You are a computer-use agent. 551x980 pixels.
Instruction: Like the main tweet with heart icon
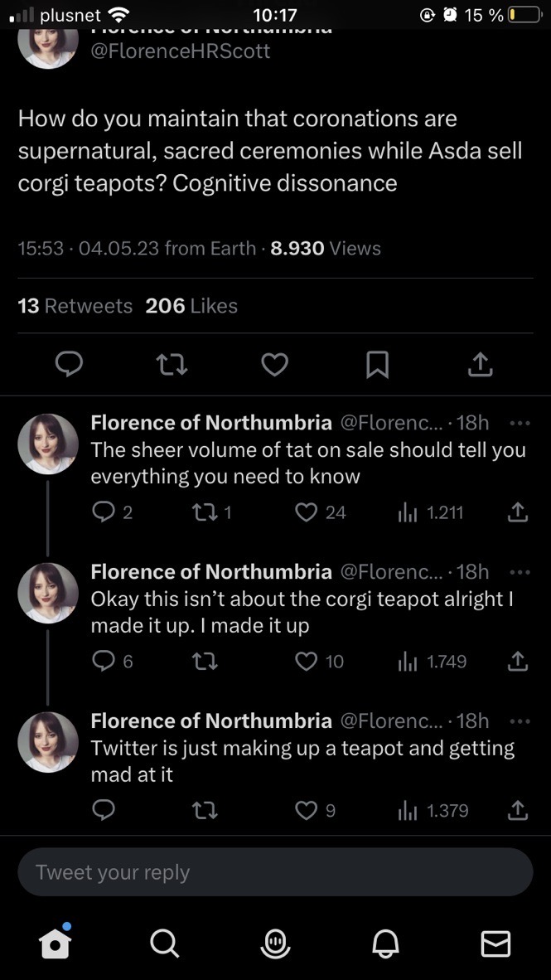pyautogui.click(x=275, y=364)
